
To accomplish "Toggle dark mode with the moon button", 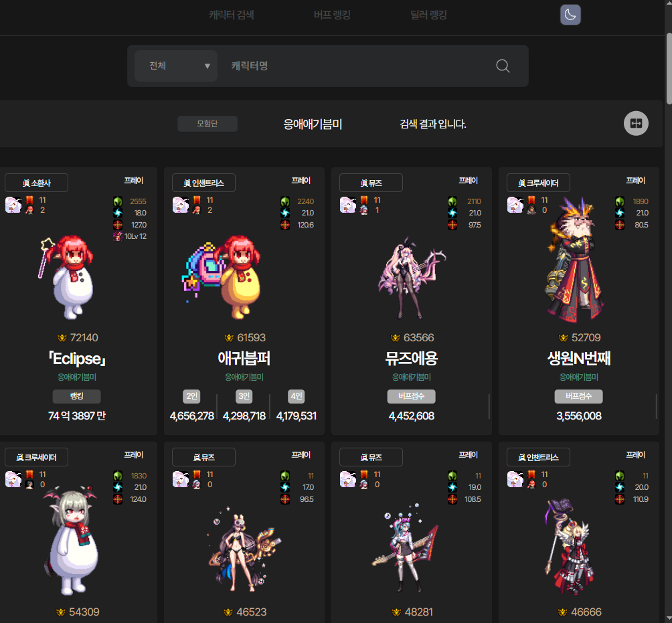I will pos(570,15).
